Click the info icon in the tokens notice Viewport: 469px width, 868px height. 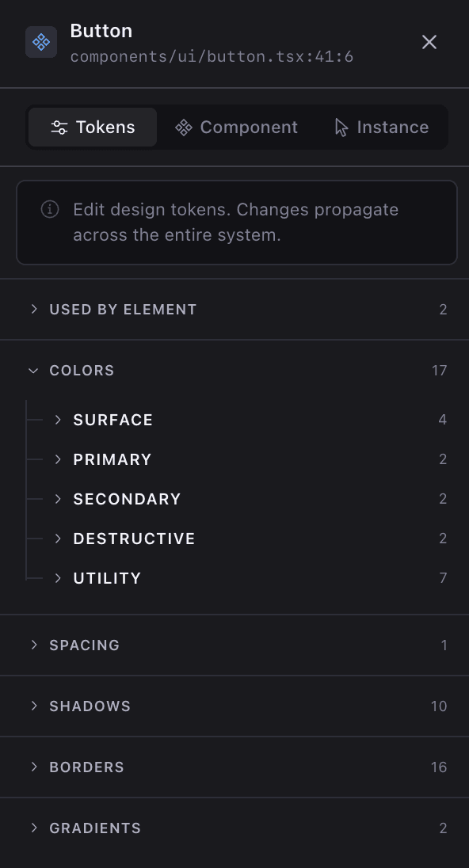[x=50, y=210]
